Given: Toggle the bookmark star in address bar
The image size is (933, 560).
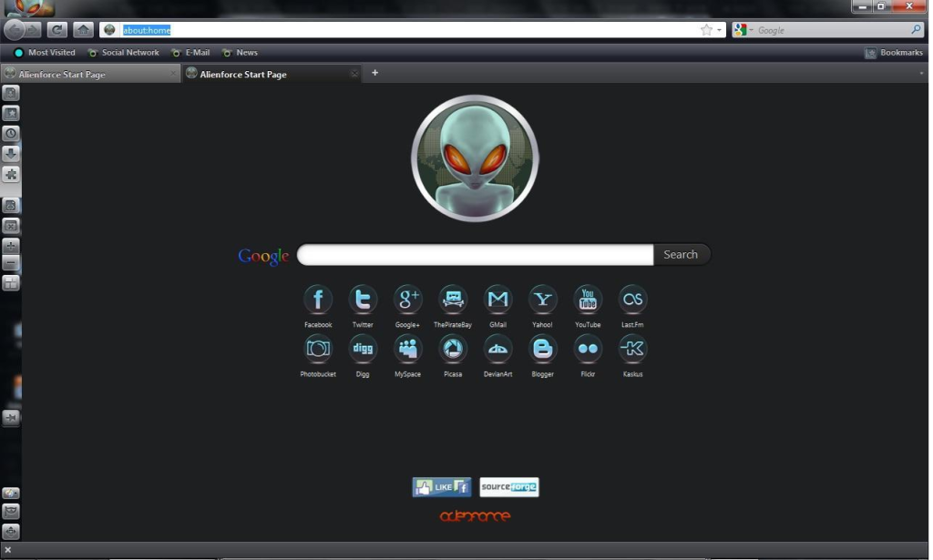Looking at the screenshot, I should [x=706, y=30].
